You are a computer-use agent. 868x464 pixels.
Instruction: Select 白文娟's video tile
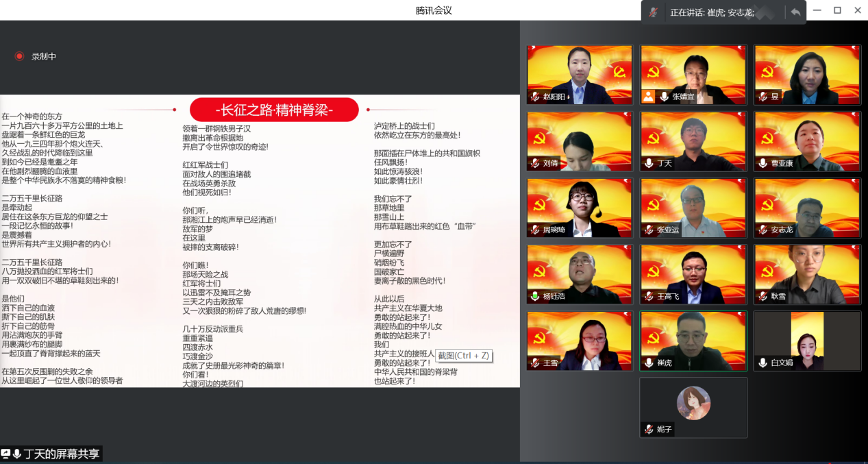pyautogui.click(x=807, y=341)
